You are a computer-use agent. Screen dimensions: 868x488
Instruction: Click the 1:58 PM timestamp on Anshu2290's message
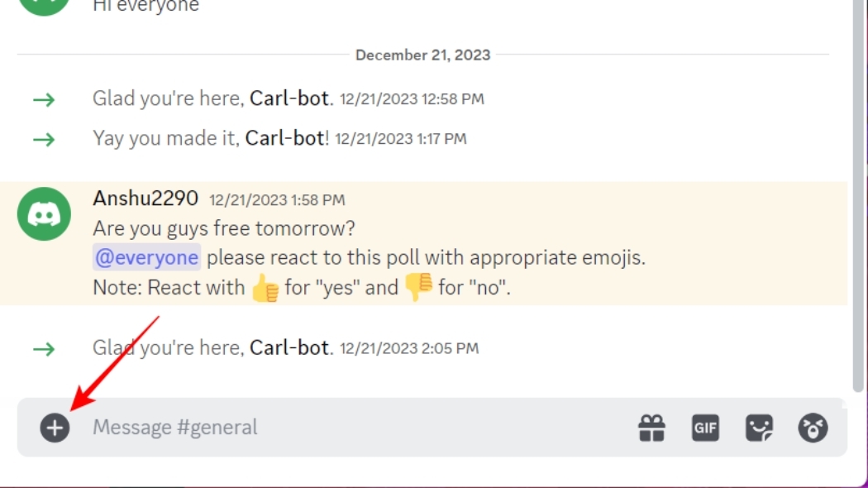point(277,200)
